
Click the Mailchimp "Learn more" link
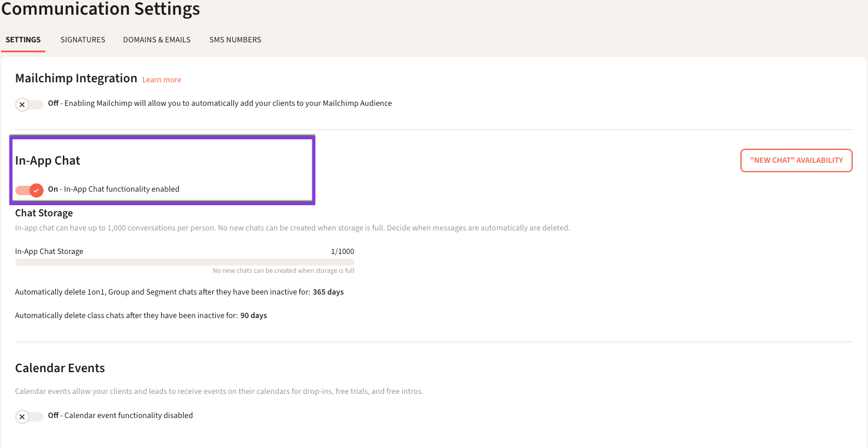coord(162,80)
